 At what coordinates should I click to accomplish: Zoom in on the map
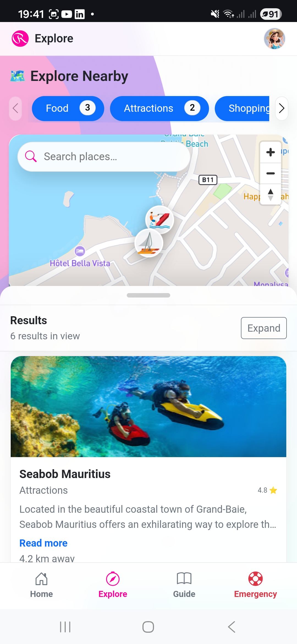pyautogui.click(x=271, y=152)
